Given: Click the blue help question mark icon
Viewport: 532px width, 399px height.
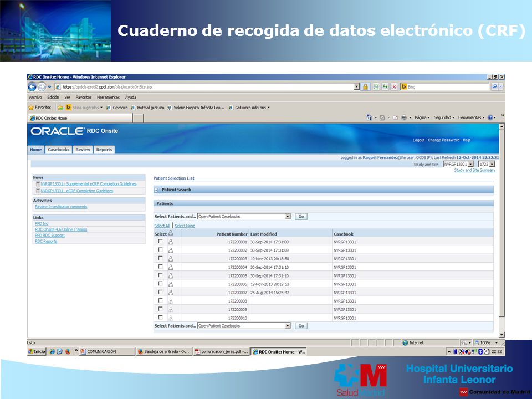Looking at the screenshot, I should point(490,117).
